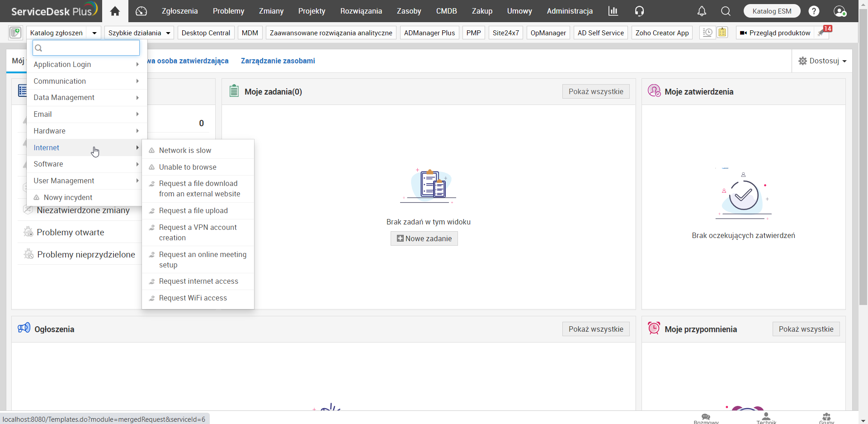
Task: Expand the Dostosuj dropdown
Action: [x=822, y=61]
